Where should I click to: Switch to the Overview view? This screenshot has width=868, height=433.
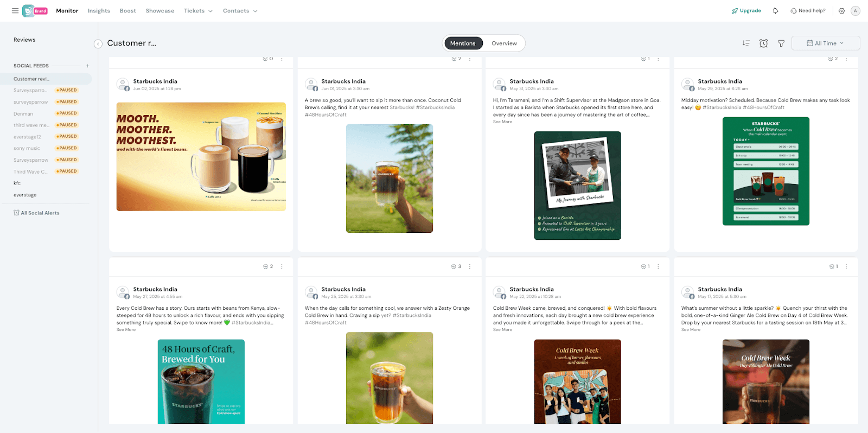[x=504, y=43]
